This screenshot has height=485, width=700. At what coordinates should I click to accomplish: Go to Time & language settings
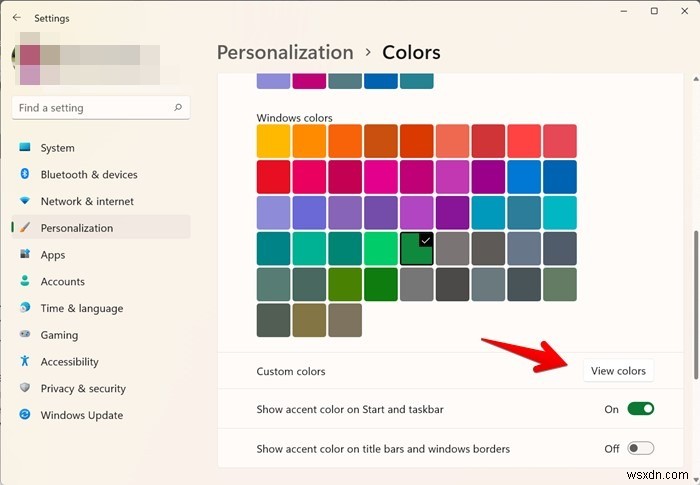(x=82, y=309)
